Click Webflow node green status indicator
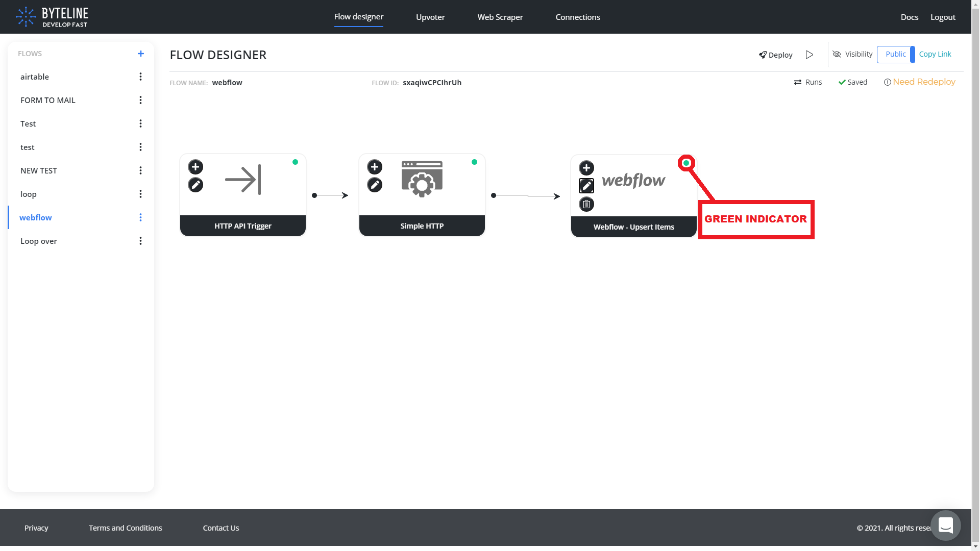Screen dimensions: 980x551 [x=686, y=163]
